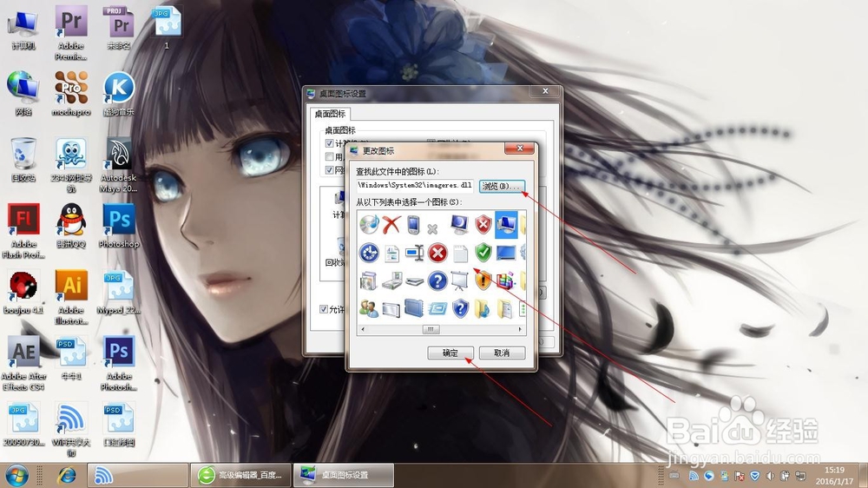Select Adobe Flash Professional shortcut
The image size is (868, 488).
[x=23, y=230]
